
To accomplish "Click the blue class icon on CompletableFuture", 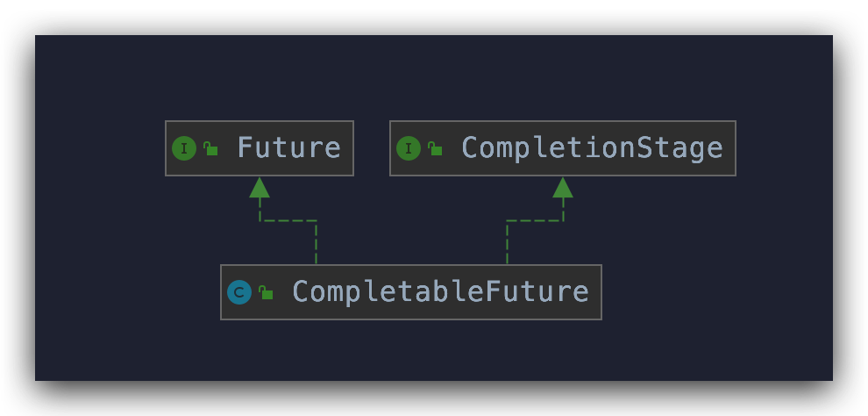I will click(x=238, y=292).
